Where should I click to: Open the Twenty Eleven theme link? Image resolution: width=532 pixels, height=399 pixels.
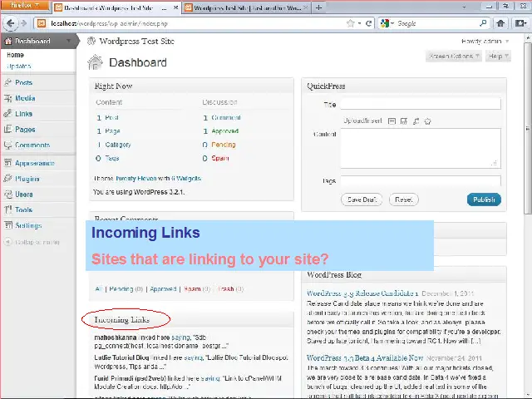pos(136,178)
